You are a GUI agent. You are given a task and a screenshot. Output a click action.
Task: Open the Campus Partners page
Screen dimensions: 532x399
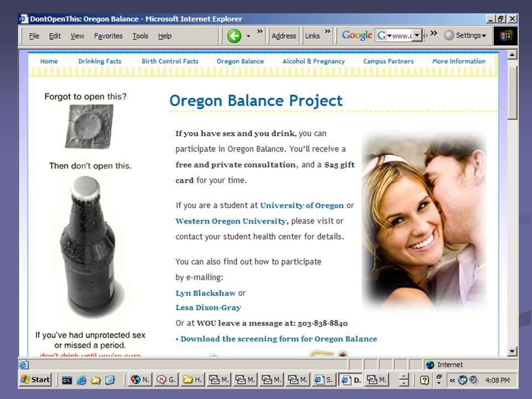tap(388, 62)
